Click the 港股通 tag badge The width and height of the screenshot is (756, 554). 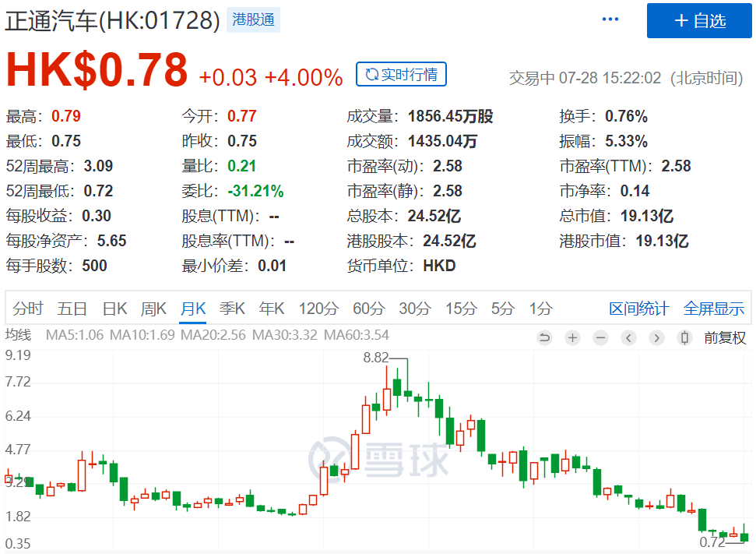(253, 19)
